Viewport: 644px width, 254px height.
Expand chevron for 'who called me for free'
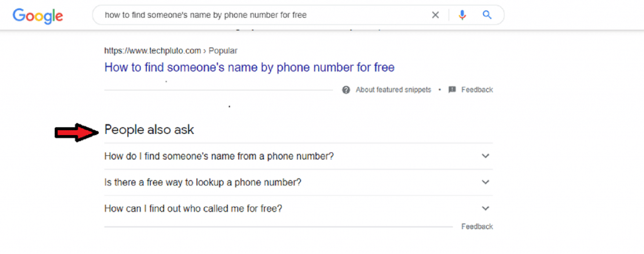pos(485,208)
